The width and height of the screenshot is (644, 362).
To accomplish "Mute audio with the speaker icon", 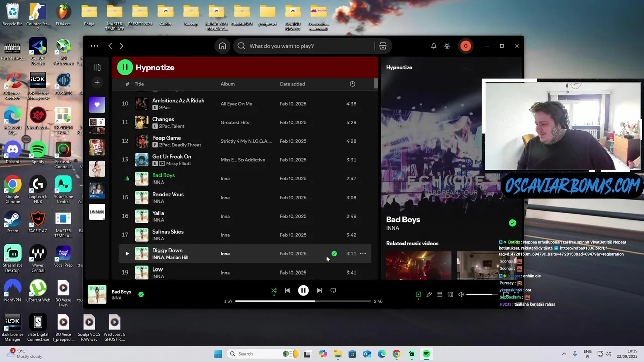I will pos(461,294).
